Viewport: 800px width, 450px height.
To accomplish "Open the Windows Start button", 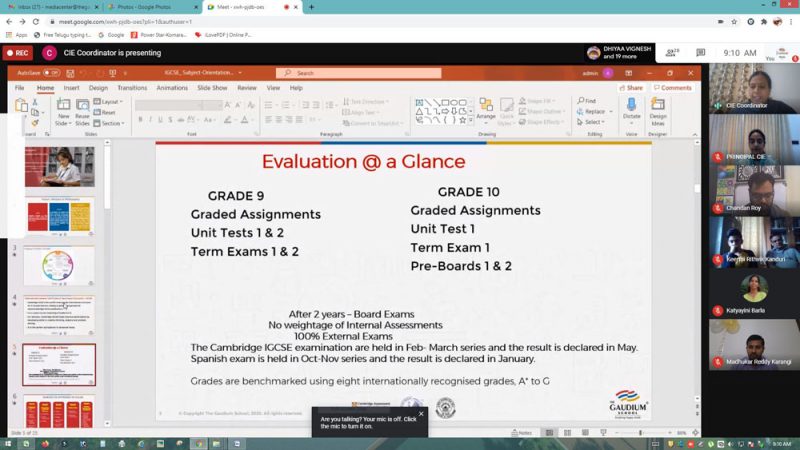I will 8,444.
